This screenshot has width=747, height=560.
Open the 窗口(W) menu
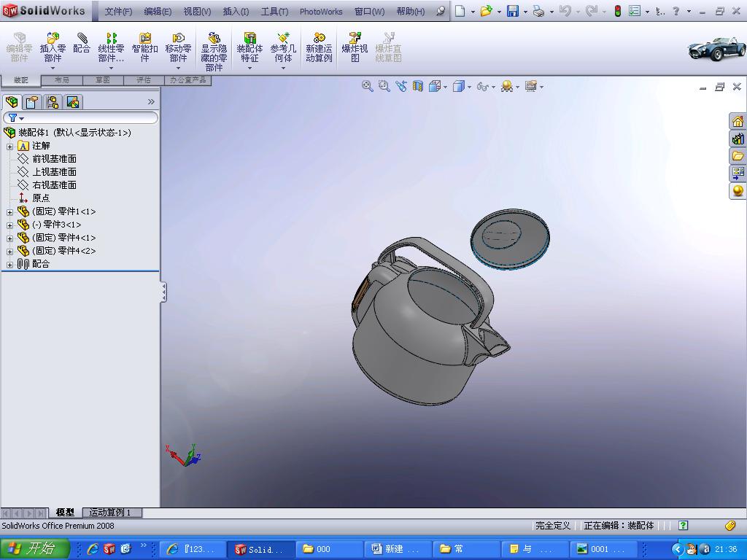coord(369,12)
